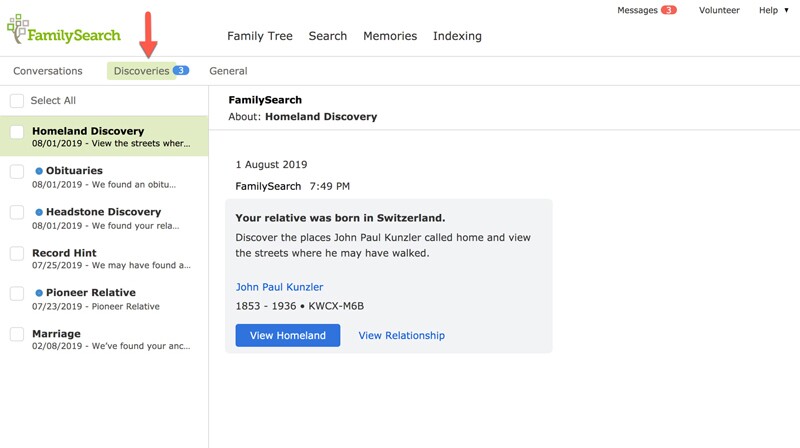Open Messages red count badge
Image resolution: width=800 pixels, height=448 pixels.
[668, 10]
